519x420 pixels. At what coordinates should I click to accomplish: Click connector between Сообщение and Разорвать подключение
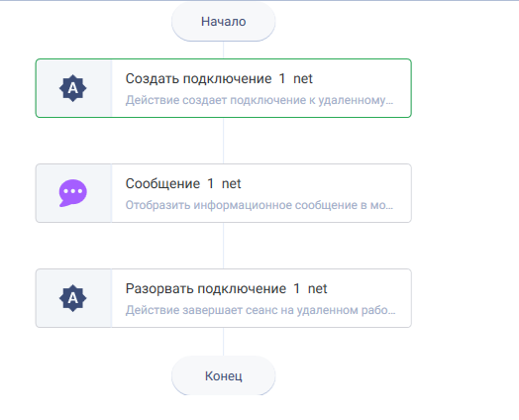224,246
